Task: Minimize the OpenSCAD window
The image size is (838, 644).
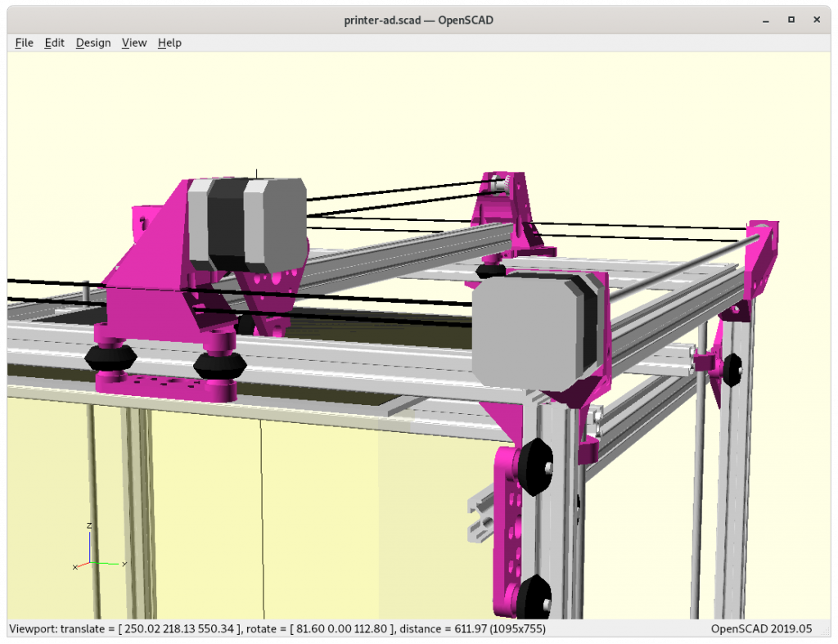Action: (x=766, y=20)
